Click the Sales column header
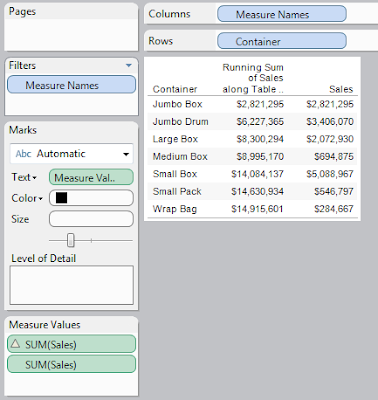This screenshot has width=378, height=400. (x=341, y=89)
